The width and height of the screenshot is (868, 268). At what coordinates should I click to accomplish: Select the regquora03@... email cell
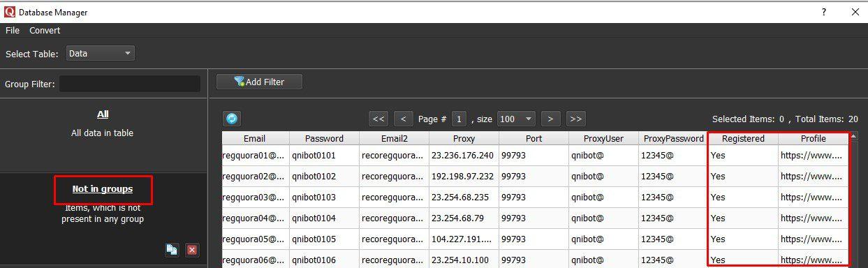pos(256,198)
